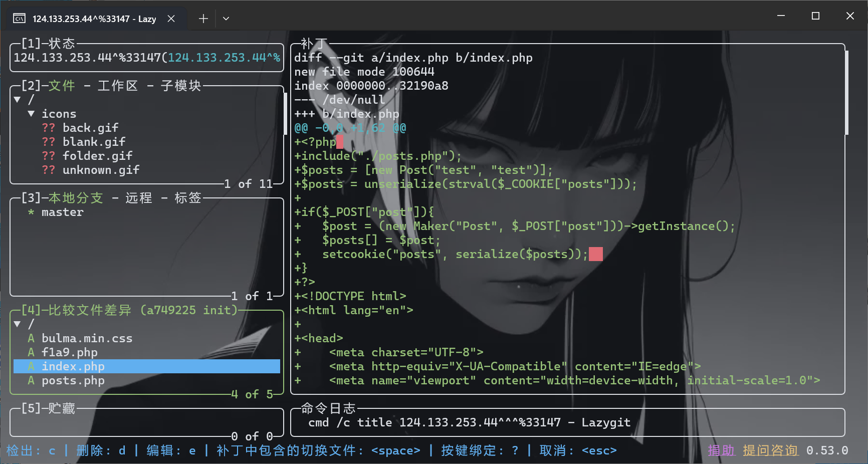Select the master branch
The width and height of the screenshot is (868, 464).
point(62,212)
